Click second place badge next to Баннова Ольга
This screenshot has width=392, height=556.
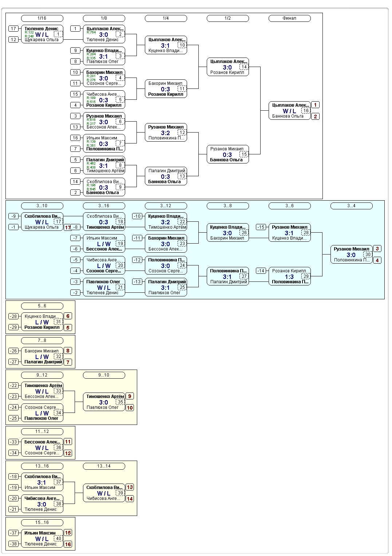[315, 117]
